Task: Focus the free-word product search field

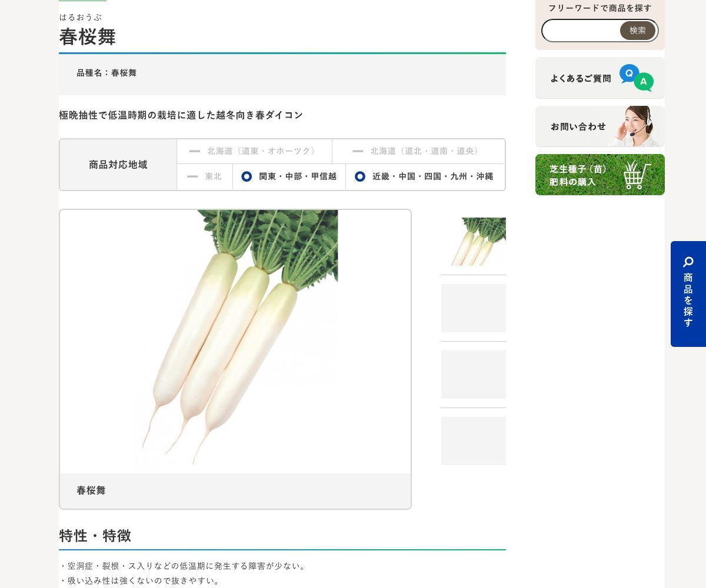Action: [581, 31]
